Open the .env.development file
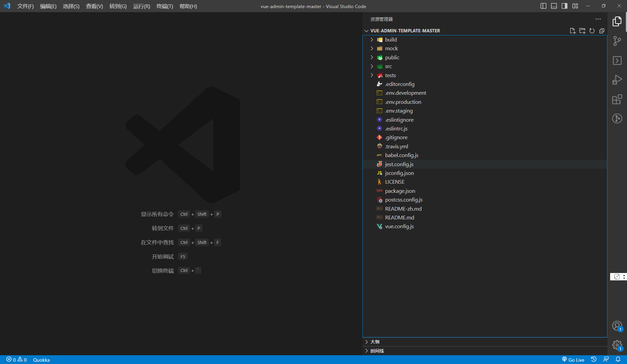627x364 pixels. [485, 93]
